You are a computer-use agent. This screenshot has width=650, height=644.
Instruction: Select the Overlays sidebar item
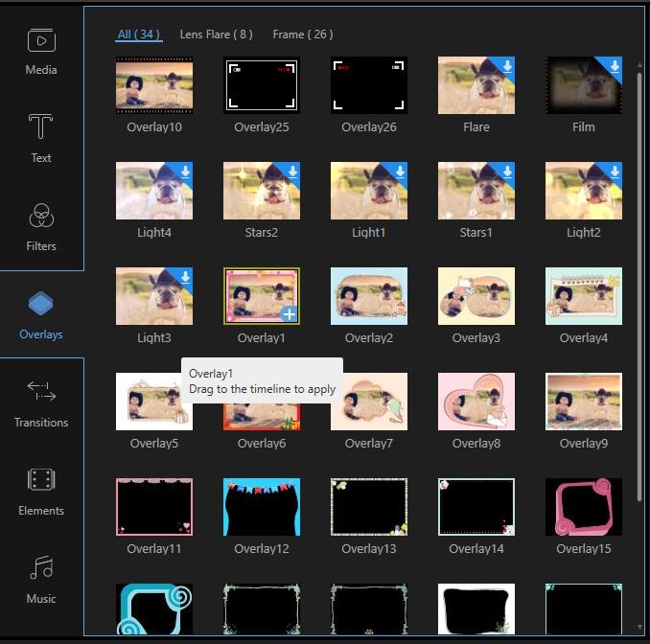[x=41, y=315]
